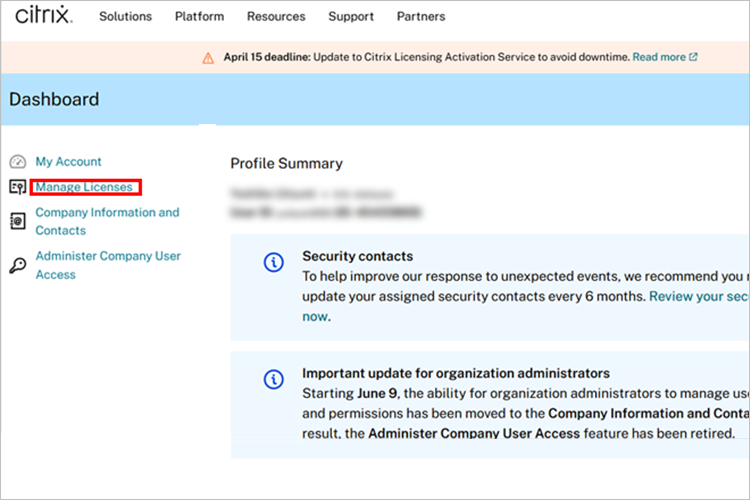Open the My Account link
Screen dimensions: 750x500
(x=68, y=162)
